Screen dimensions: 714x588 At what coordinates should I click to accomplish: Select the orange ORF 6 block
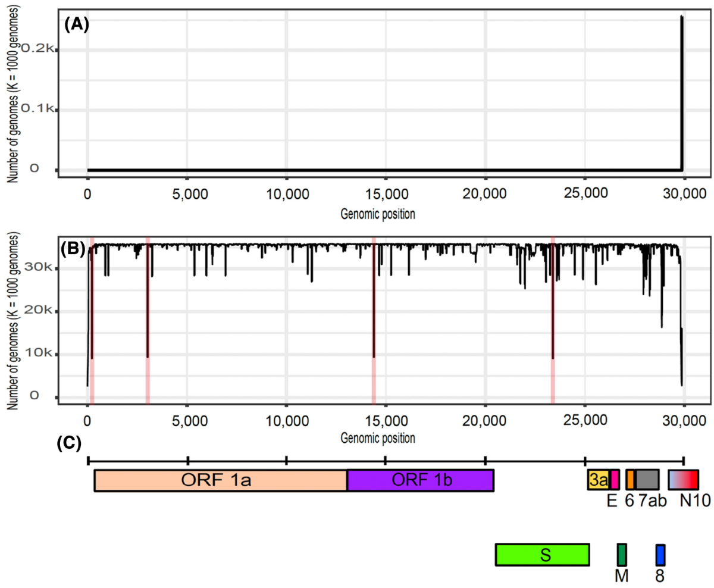coord(630,480)
